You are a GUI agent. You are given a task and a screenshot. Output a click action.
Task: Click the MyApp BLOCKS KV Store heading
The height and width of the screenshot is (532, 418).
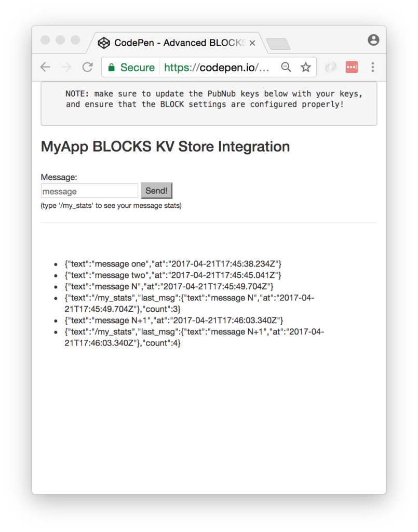point(165,147)
